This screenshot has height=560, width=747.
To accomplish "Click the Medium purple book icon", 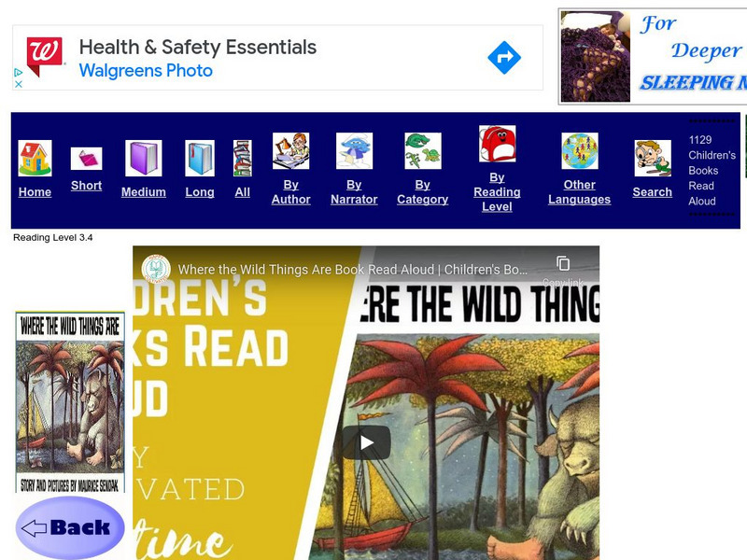I will click(x=144, y=158).
